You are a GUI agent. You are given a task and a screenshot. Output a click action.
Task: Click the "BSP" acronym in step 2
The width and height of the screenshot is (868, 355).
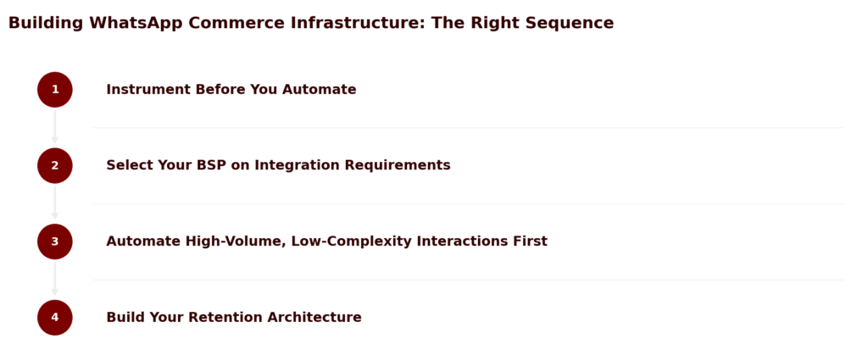click(214, 165)
